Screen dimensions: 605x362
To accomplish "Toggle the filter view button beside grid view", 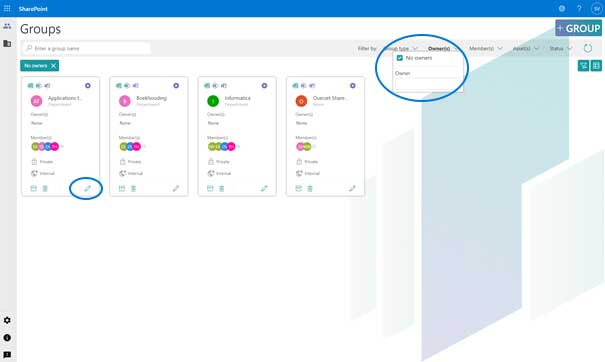I will point(583,66).
